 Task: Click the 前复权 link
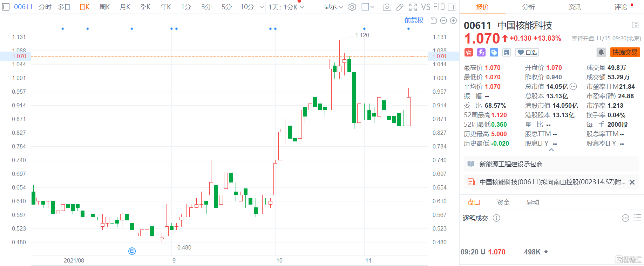(414, 20)
